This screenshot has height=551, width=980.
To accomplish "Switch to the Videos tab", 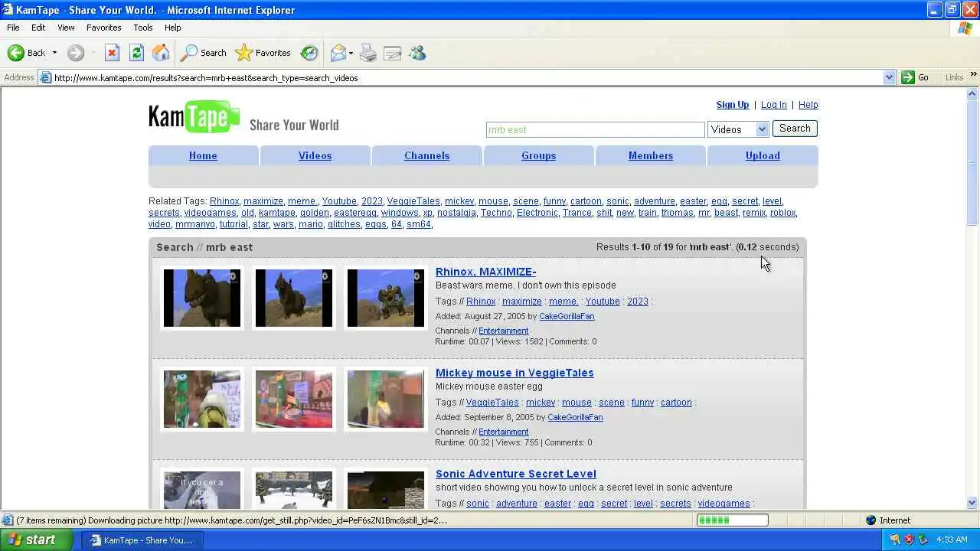I will (315, 155).
